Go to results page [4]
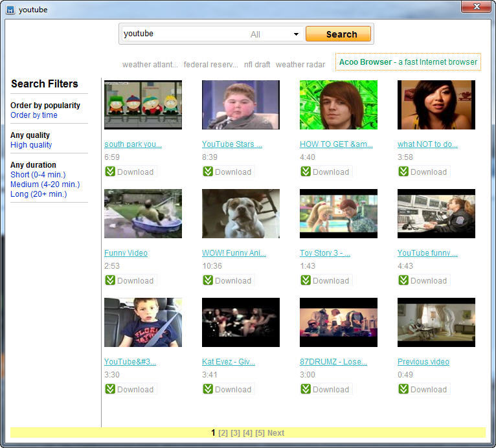The width and height of the screenshot is (496, 448). pos(248,433)
